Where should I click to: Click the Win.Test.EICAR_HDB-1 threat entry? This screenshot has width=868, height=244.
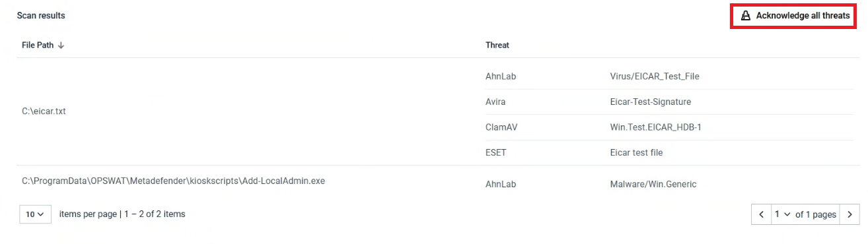click(x=656, y=127)
